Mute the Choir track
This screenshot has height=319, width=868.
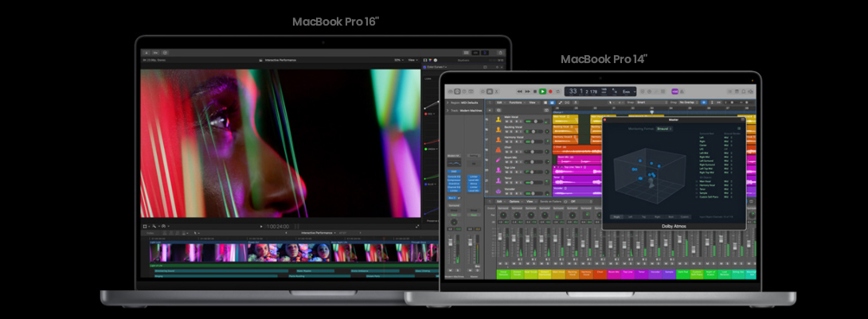[x=506, y=152]
